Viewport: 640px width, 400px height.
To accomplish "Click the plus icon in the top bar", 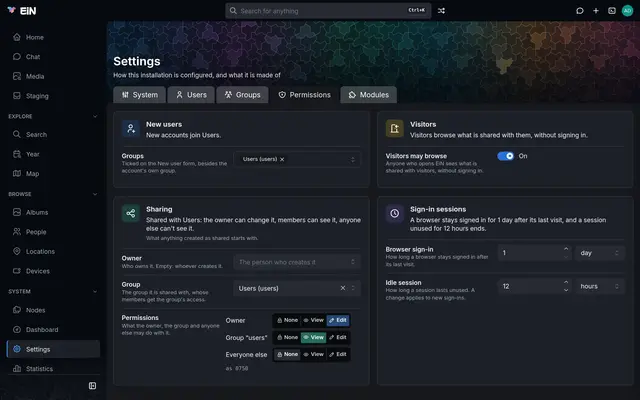I will (x=596, y=11).
